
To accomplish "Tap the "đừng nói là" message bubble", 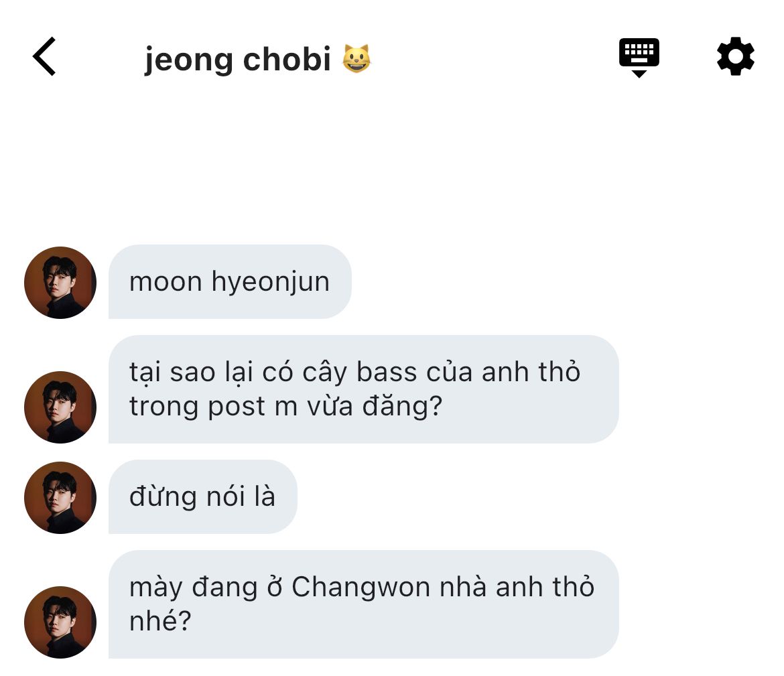I will [202, 496].
